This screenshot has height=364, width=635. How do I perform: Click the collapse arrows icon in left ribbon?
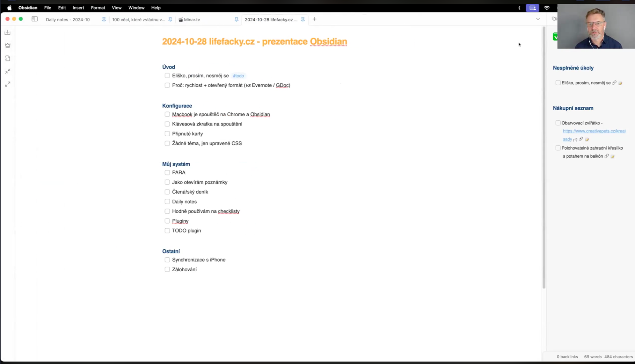[x=8, y=71]
